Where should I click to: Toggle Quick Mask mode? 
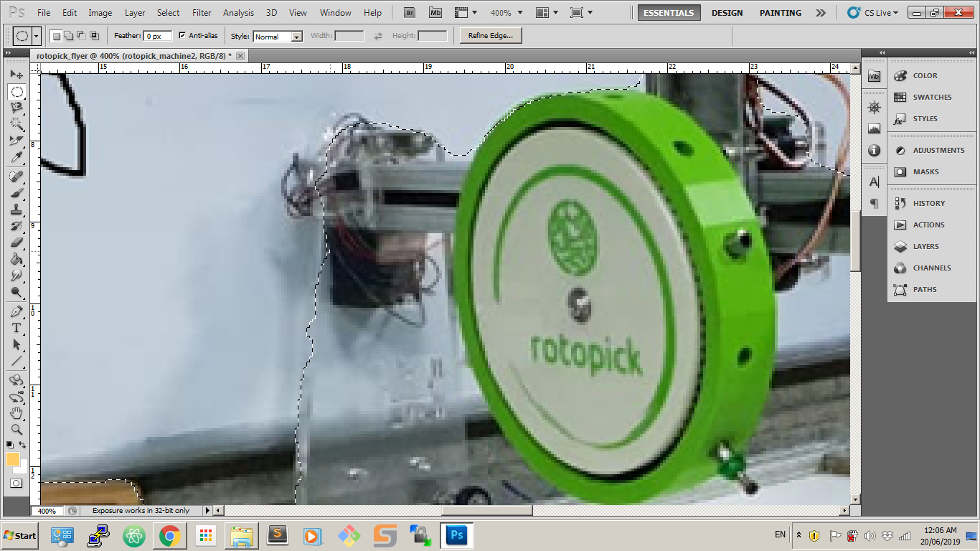click(17, 484)
